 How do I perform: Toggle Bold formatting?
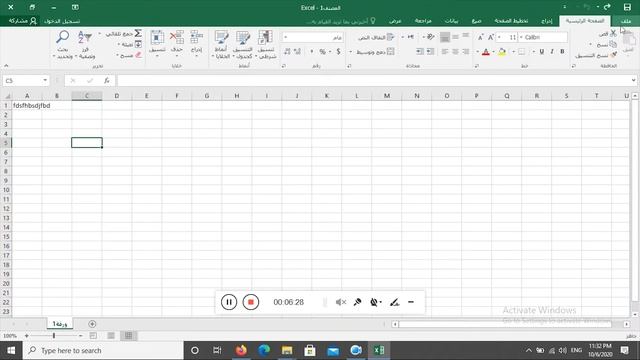tap(562, 51)
